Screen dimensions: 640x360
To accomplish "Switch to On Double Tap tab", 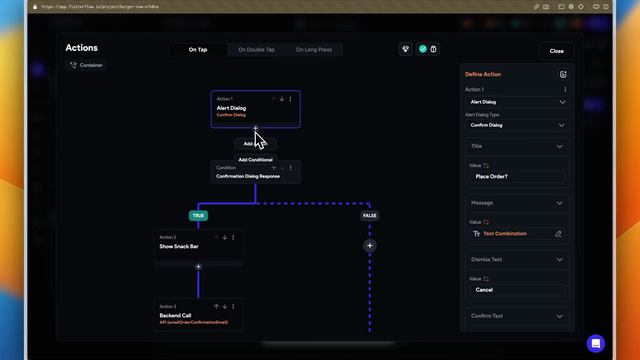I will [256, 50].
